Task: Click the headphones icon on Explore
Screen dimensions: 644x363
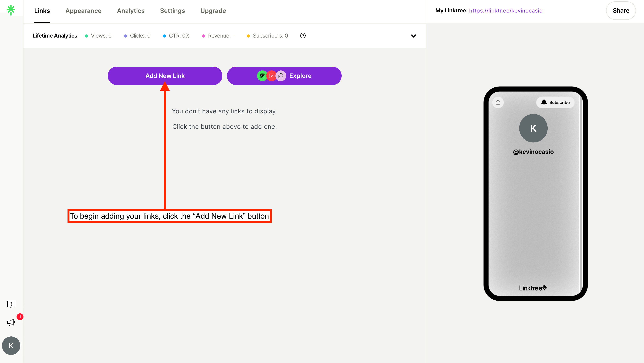Action: tap(281, 76)
